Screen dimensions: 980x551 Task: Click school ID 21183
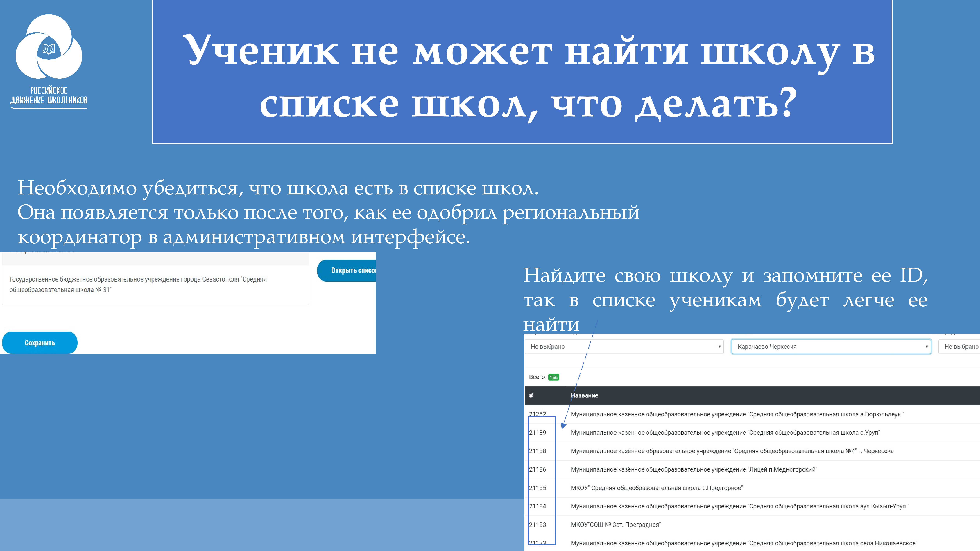537,525
